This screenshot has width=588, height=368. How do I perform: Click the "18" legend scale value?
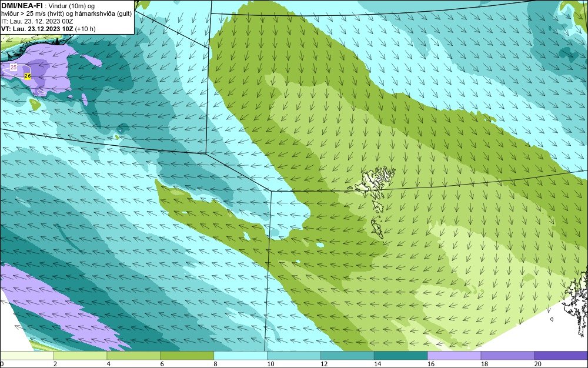click(x=485, y=364)
